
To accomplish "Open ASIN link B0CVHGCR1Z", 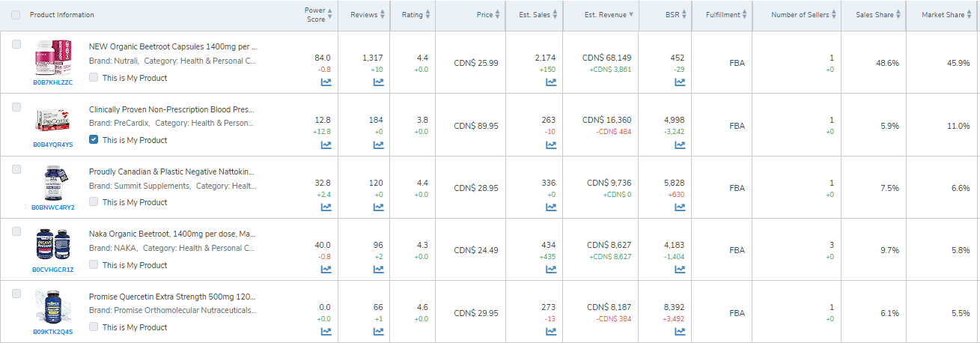I will pos(53,269).
